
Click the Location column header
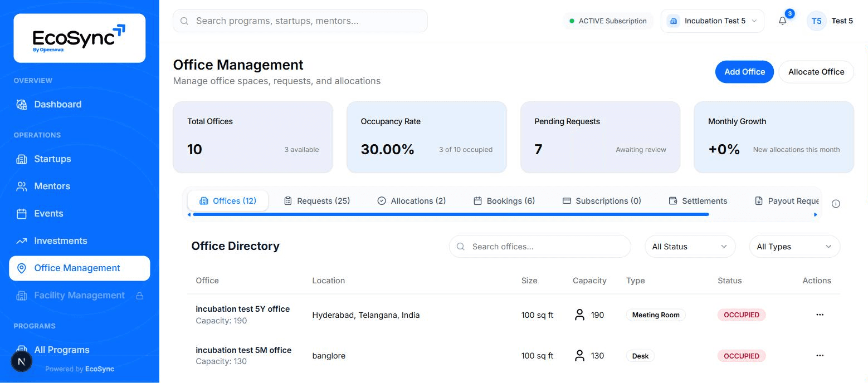click(328, 281)
